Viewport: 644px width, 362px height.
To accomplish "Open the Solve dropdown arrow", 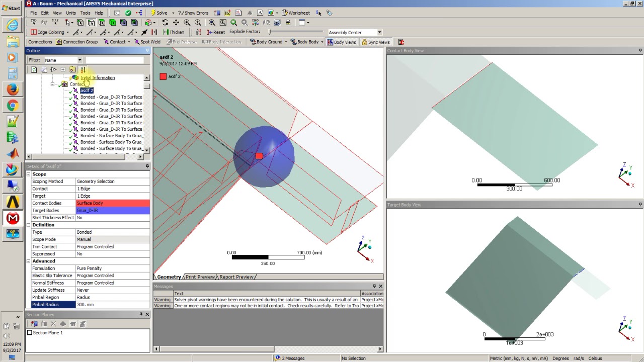I will coord(173,13).
